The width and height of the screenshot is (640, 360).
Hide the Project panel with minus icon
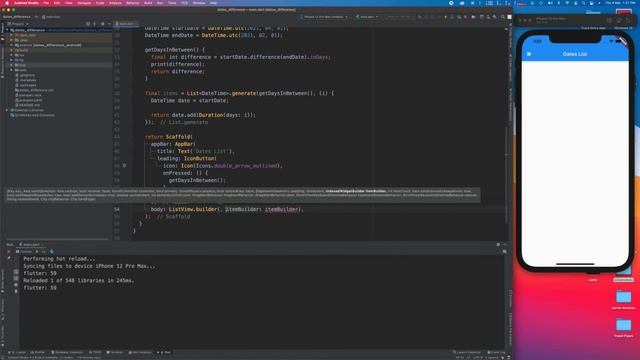pyautogui.click(x=109, y=24)
